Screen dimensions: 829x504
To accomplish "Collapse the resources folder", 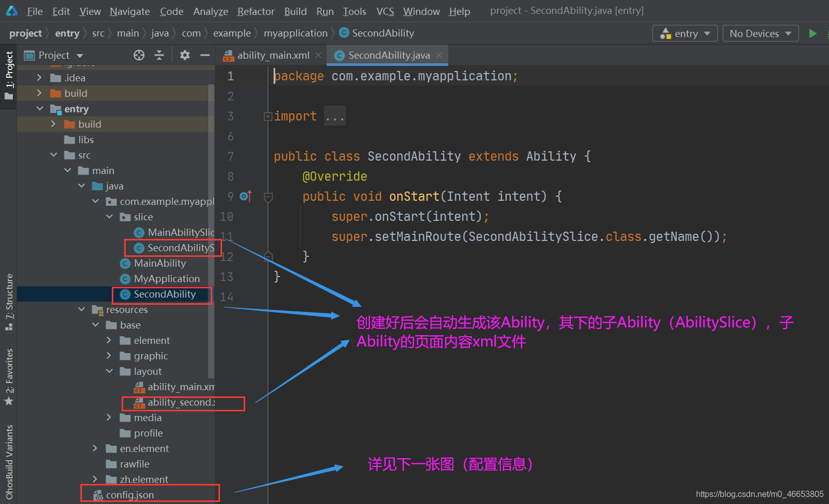I will pyautogui.click(x=81, y=309).
